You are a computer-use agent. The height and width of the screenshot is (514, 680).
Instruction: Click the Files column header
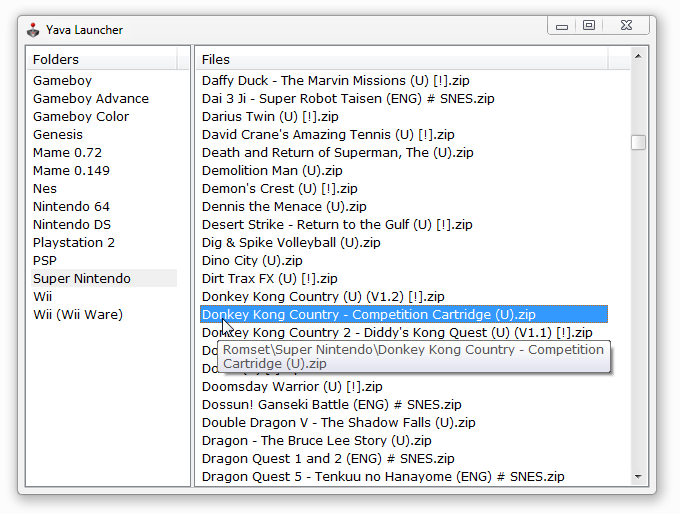[x=402, y=59]
